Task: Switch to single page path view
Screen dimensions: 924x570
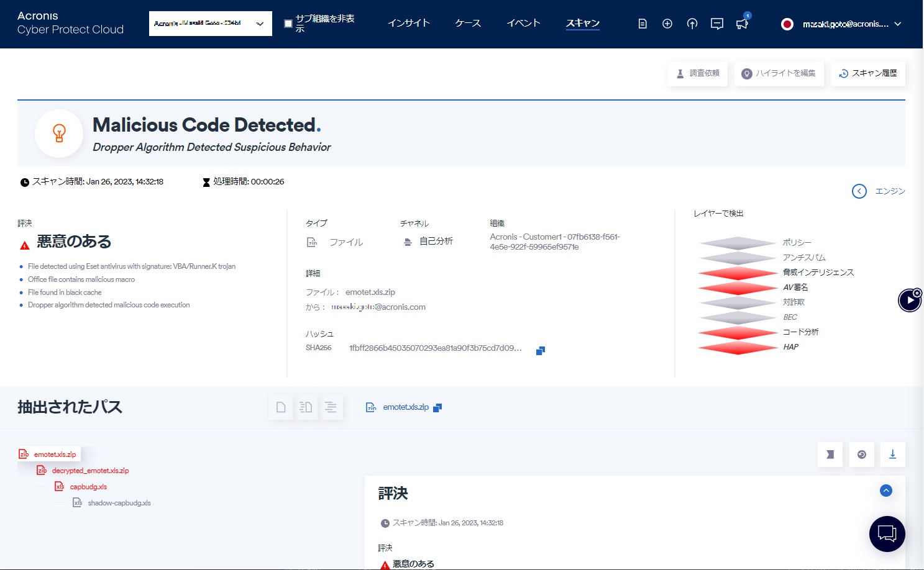Action: click(x=281, y=407)
